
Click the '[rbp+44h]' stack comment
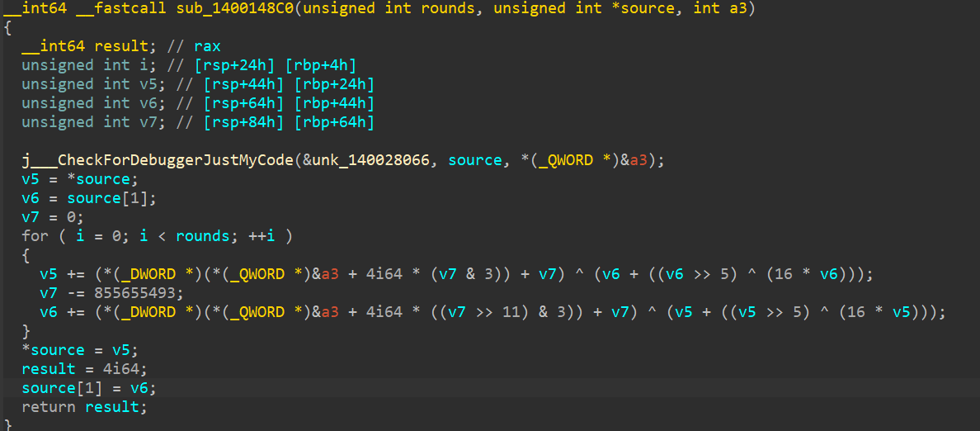(x=334, y=102)
